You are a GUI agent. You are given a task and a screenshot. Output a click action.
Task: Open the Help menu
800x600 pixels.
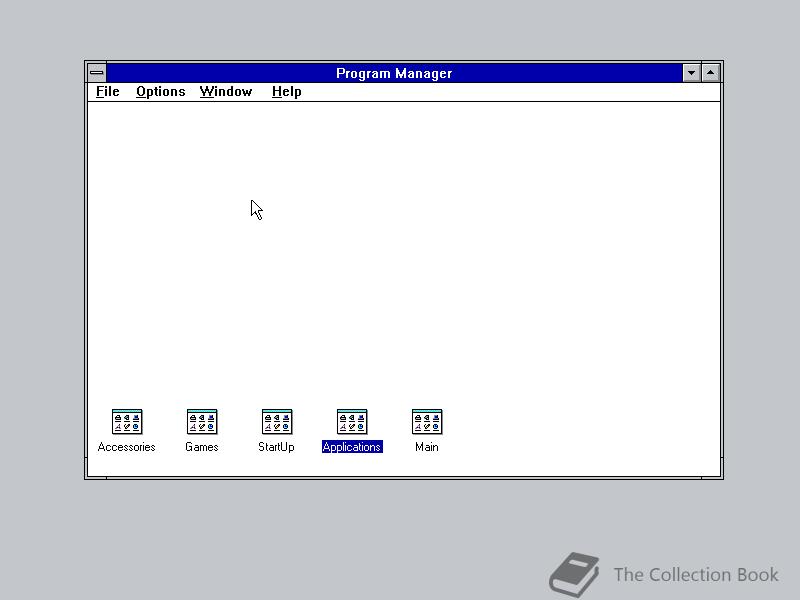286,92
